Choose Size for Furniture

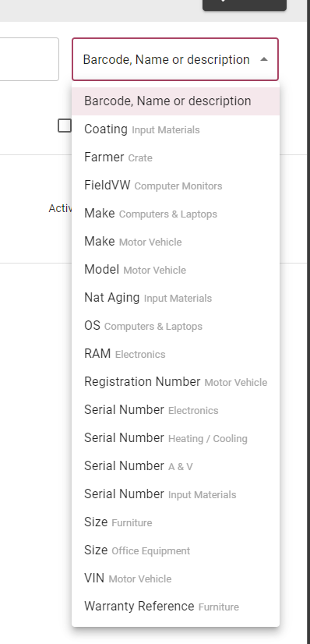pyautogui.click(x=175, y=522)
